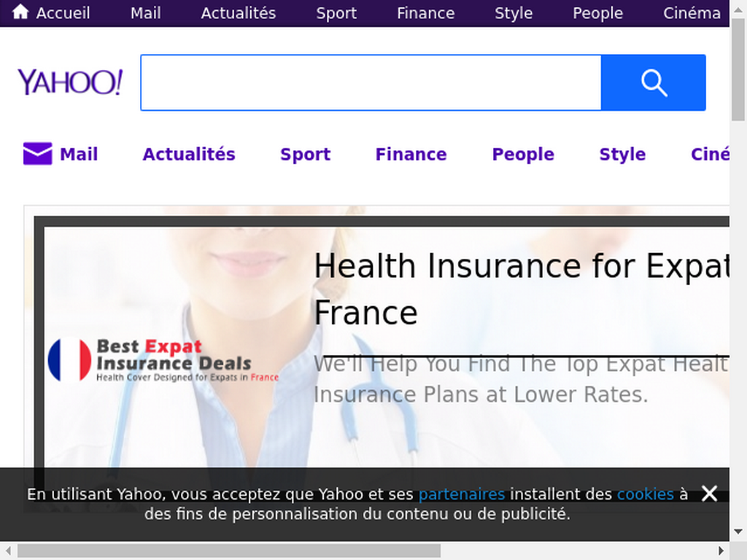Open People in the top purple bar
747x560 pixels.
tap(598, 13)
